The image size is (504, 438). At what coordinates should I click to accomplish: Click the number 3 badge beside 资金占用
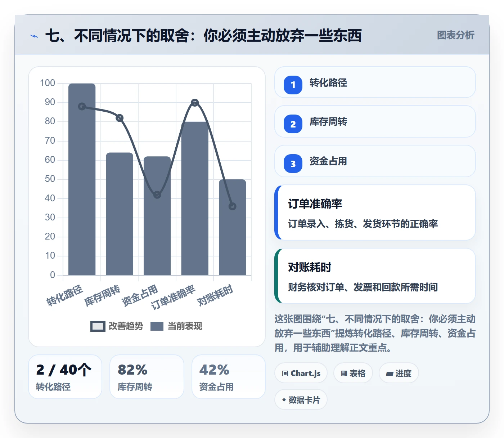(293, 164)
